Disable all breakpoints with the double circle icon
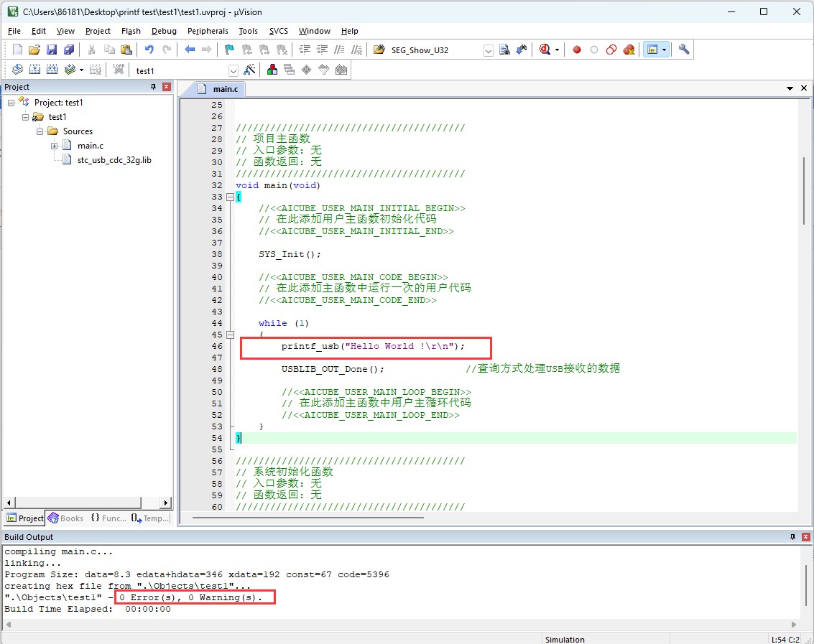814x644 pixels. pos(611,50)
